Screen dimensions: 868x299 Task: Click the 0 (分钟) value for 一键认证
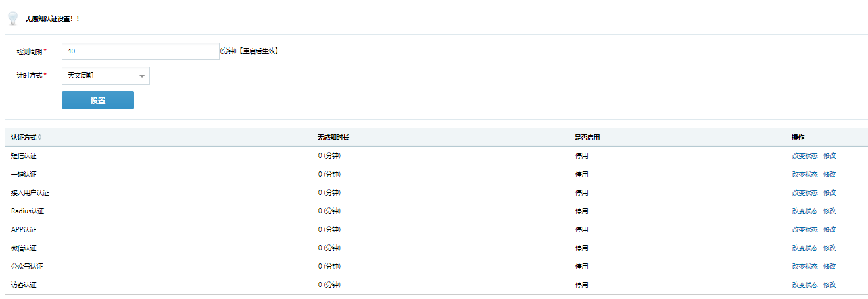pyautogui.click(x=329, y=175)
